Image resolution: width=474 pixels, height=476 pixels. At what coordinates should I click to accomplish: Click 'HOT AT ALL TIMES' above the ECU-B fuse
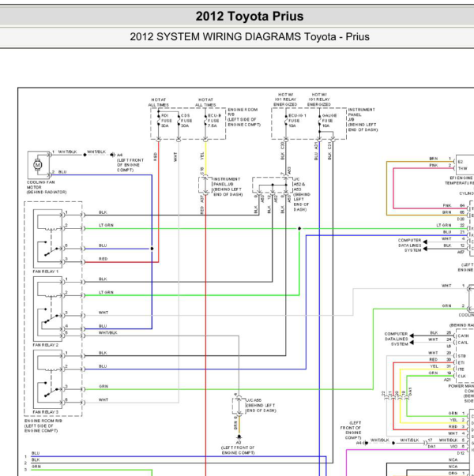click(205, 103)
